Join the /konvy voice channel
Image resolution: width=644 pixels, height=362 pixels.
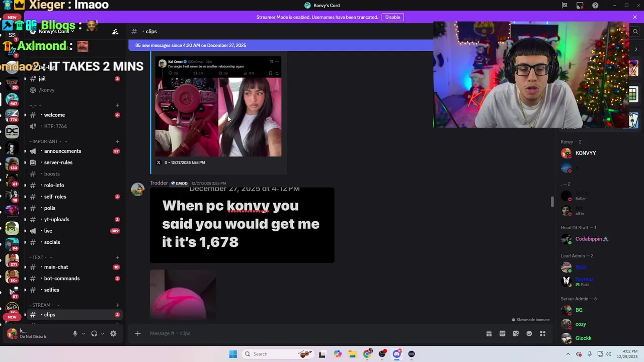74,90
